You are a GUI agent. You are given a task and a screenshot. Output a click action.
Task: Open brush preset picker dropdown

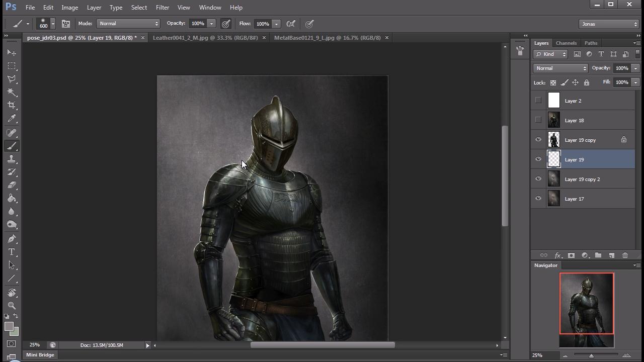pos(52,24)
